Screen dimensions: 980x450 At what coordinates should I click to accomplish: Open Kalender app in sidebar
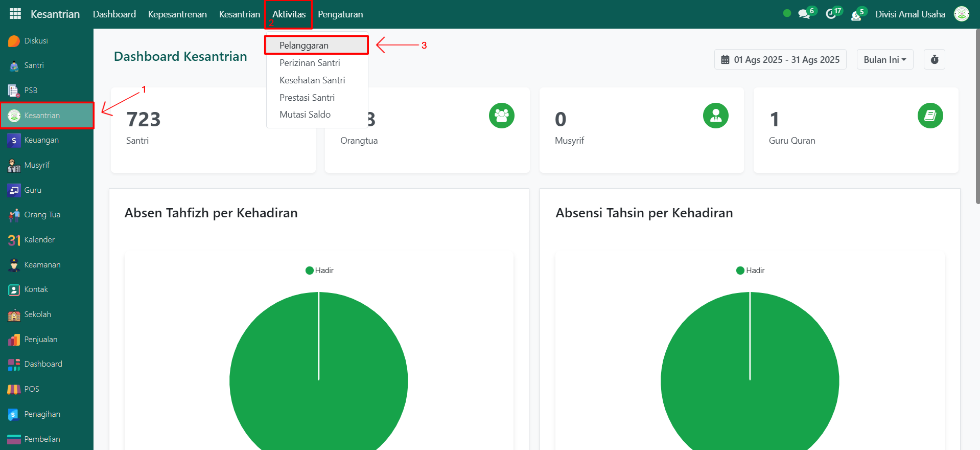(39, 240)
